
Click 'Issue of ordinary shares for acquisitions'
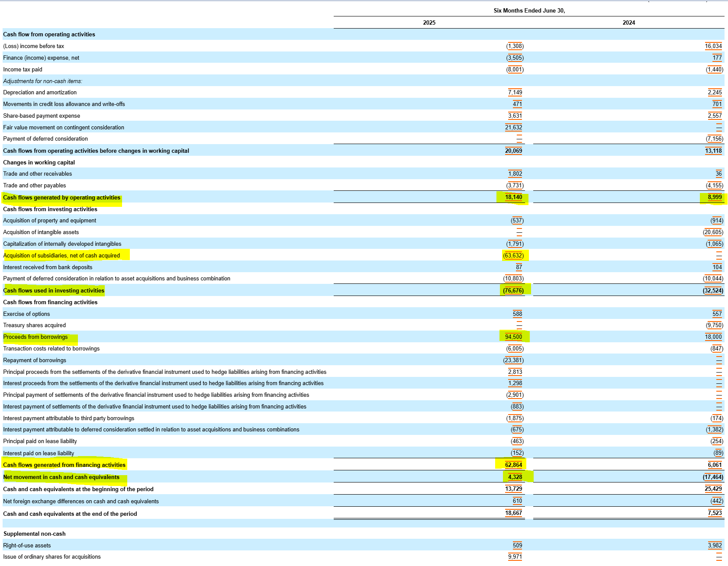tap(52, 557)
